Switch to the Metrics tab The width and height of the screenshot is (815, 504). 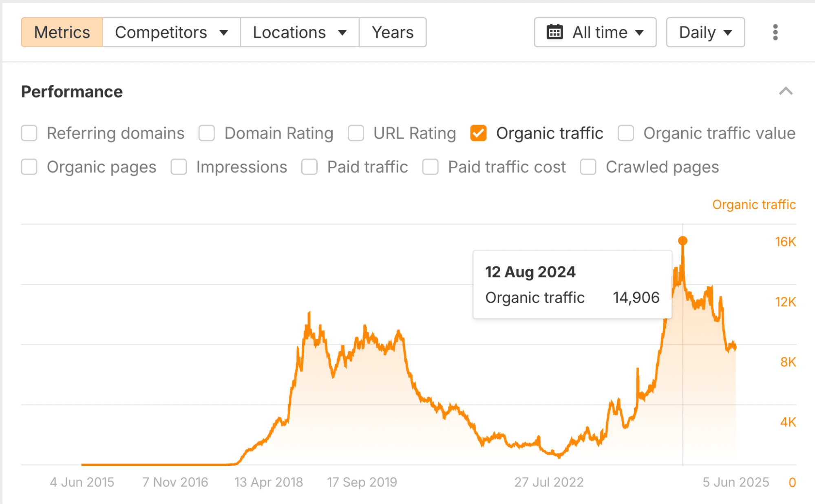pos(62,32)
